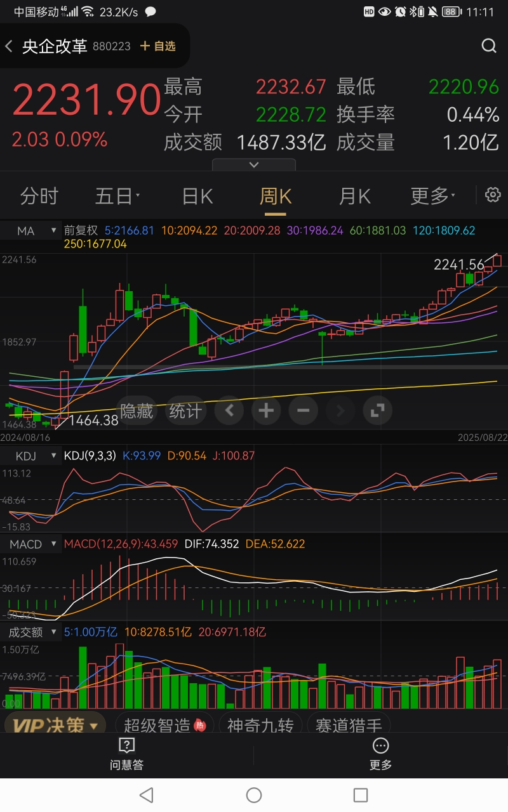Screen dimensions: 508x812
Task: Open the 成交额 indicator dropdown
Action: click(x=30, y=632)
